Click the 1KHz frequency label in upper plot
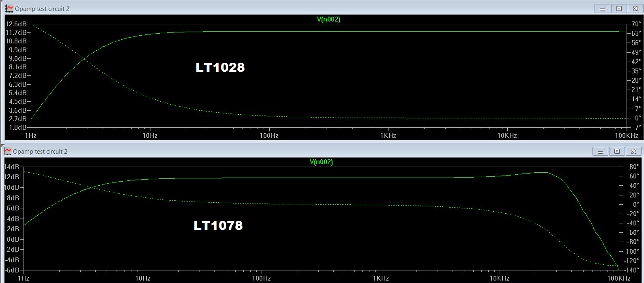Viewport: 644px width, 283px height. point(388,135)
